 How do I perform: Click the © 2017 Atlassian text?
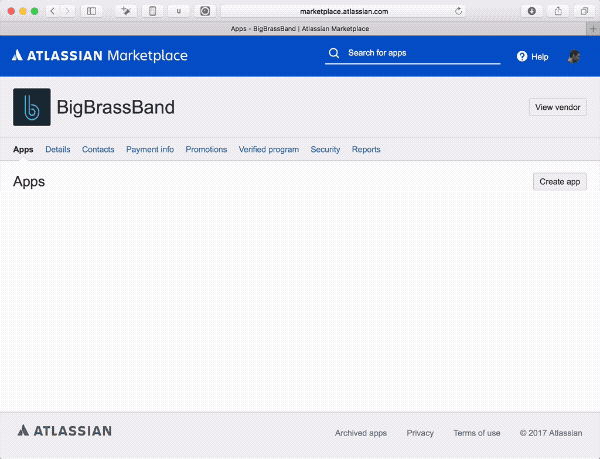(x=551, y=433)
